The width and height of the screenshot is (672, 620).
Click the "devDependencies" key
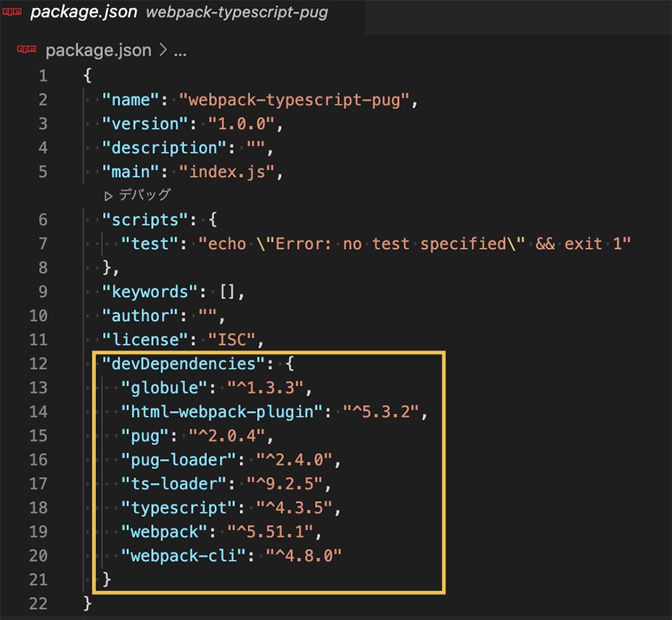(x=184, y=364)
